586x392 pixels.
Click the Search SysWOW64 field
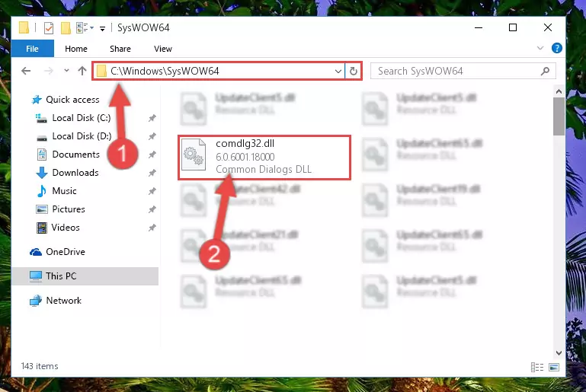(463, 71)
